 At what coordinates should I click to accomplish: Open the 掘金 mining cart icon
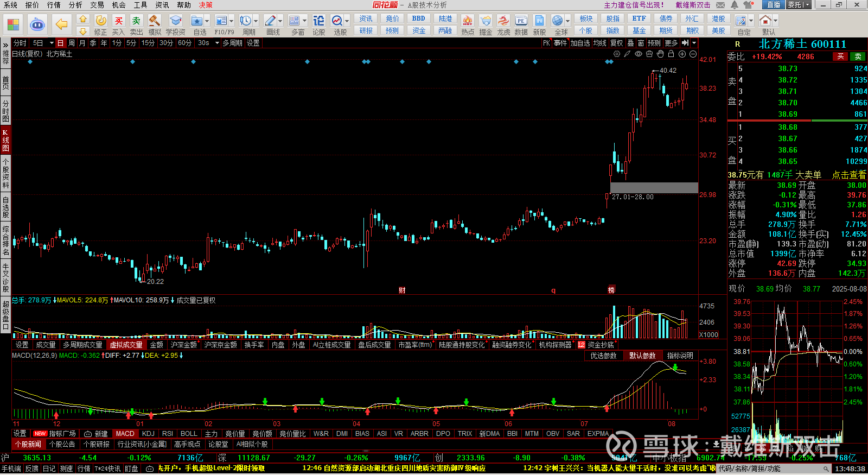click(x=486, y=21)
